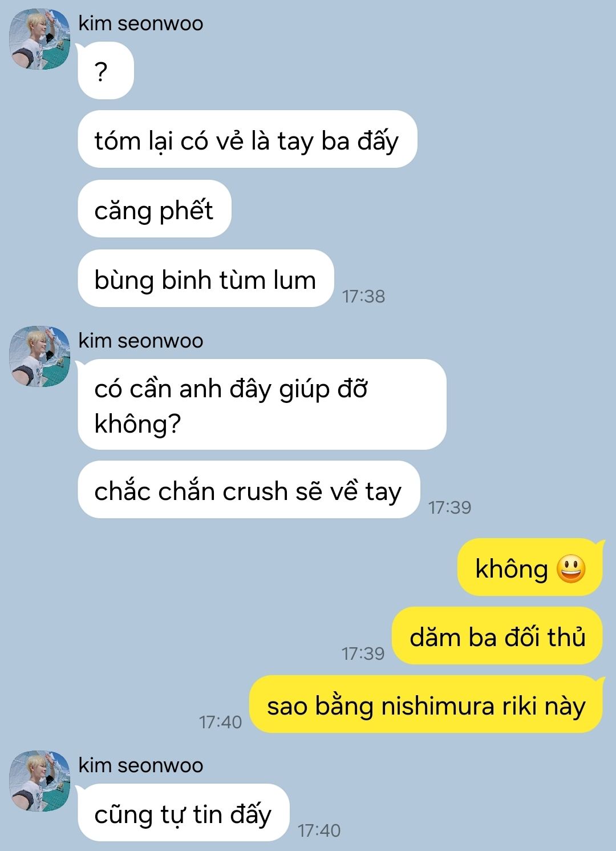Tap message "sao bằng nishimura riki này"
This screenshot has width=616, height=851.
click(426, 704)
